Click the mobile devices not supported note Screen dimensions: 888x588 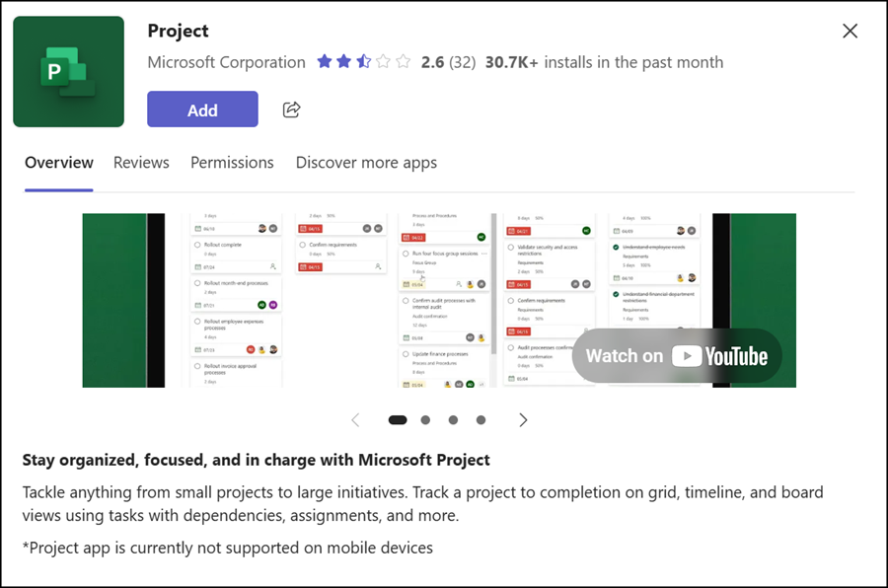pos(228,548)
